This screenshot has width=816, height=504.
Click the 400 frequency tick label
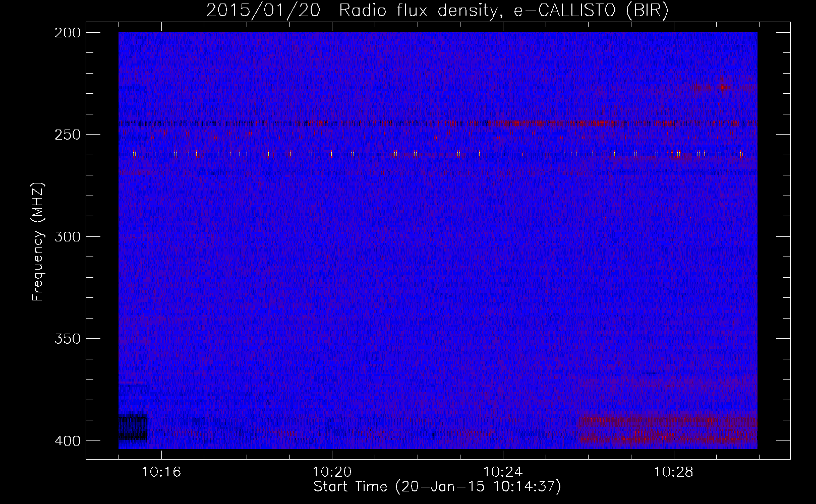click(x=68, y=441)
